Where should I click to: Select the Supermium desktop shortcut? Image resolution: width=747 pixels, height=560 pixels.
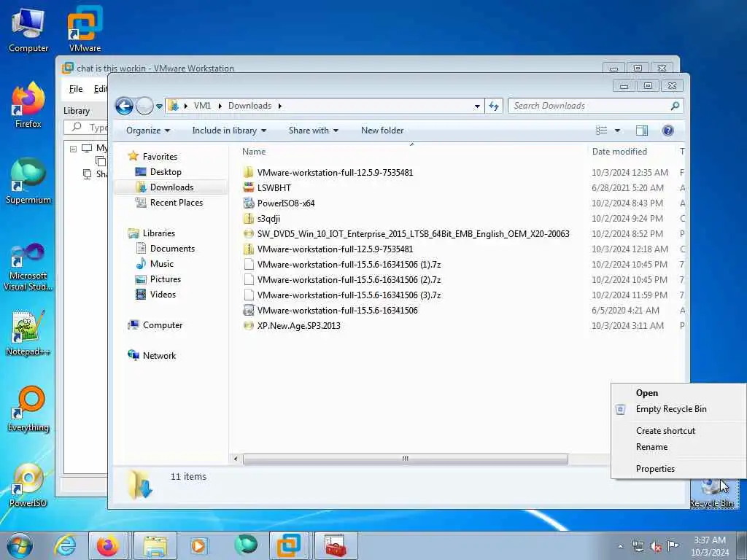point(28,181)
